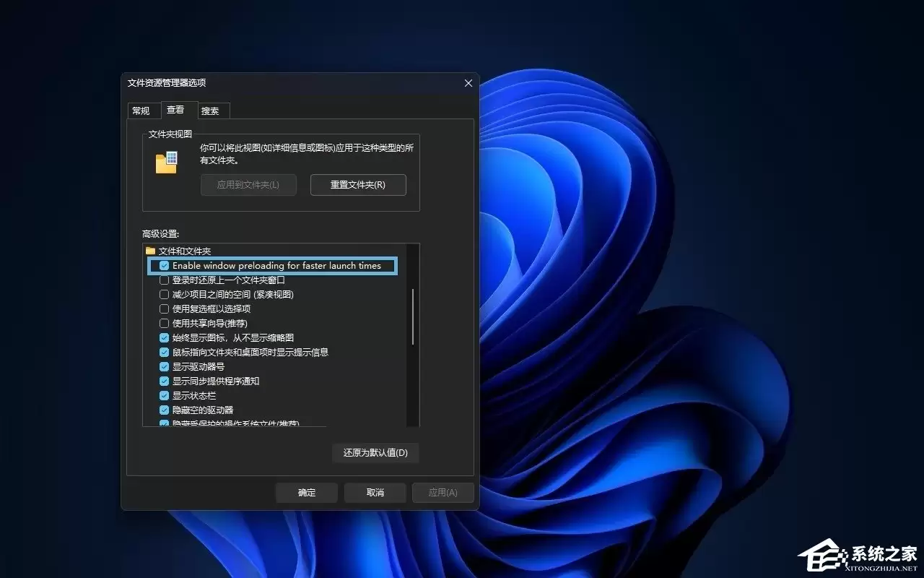Image resolution: width=924 pixels, height=578 pixels.
Task: Disable 显示同步提供程序通知 option
Action: click(x=164, y=381)
